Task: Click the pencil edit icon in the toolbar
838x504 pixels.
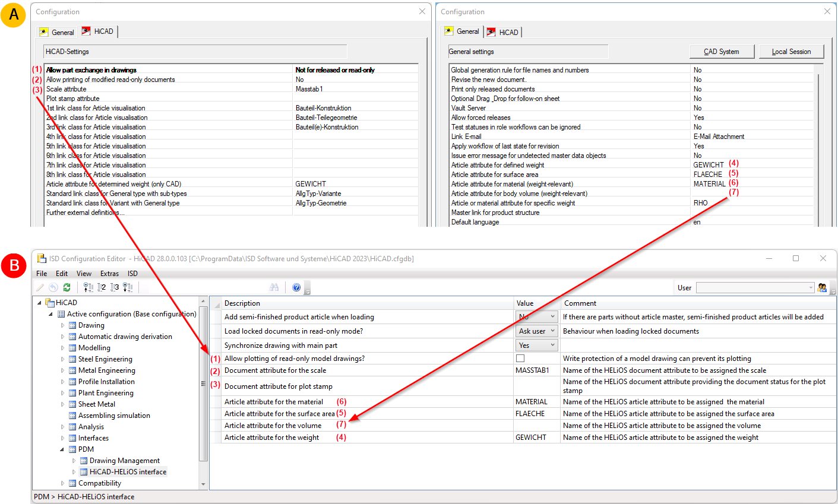Action: tap(40, 287)
